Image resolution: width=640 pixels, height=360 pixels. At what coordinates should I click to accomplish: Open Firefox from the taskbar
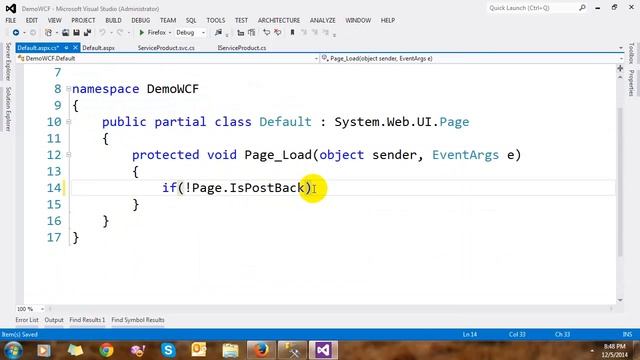(261, 350)
